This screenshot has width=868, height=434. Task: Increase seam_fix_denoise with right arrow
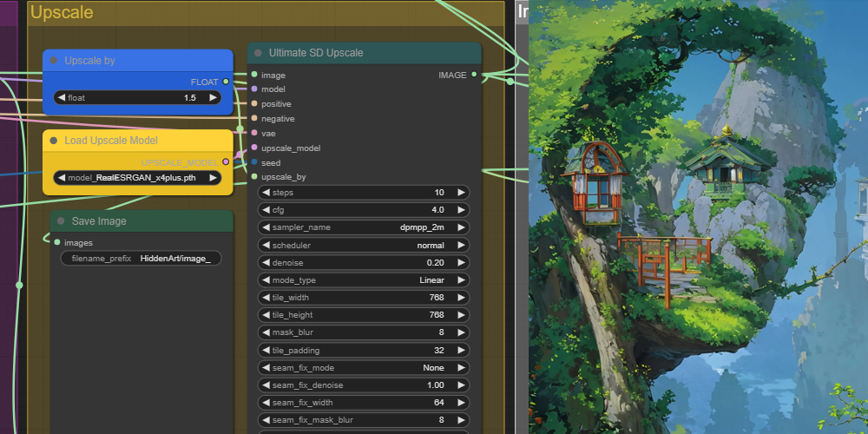pos(461,385)
